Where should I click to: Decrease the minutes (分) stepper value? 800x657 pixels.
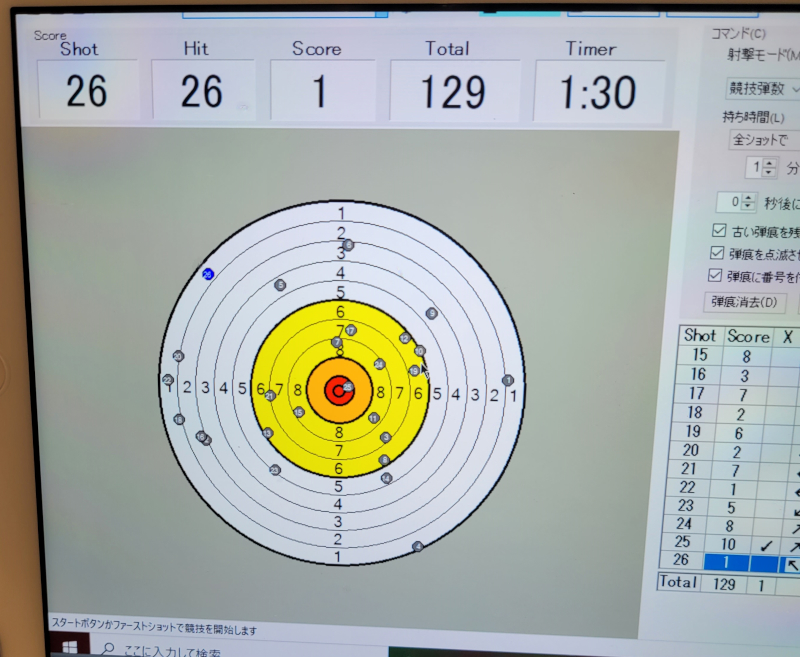(769, 172)
